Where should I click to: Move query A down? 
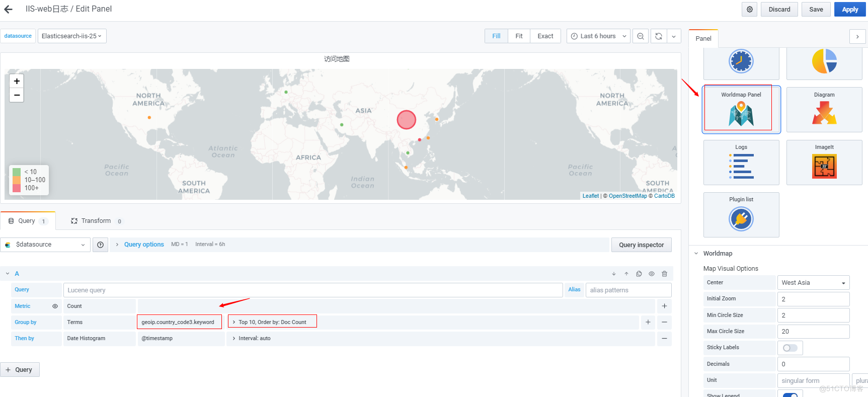point(614,274)
